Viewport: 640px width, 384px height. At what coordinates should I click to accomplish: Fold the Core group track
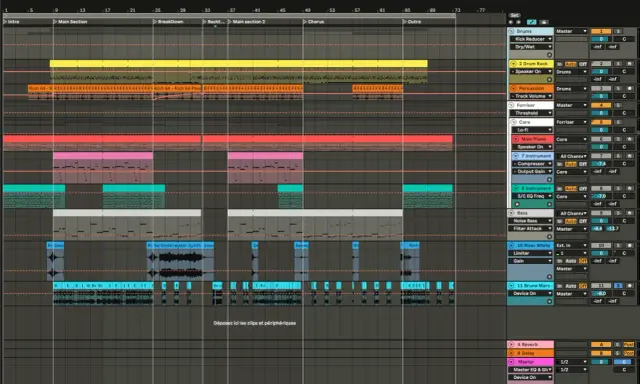click(513, 122)
